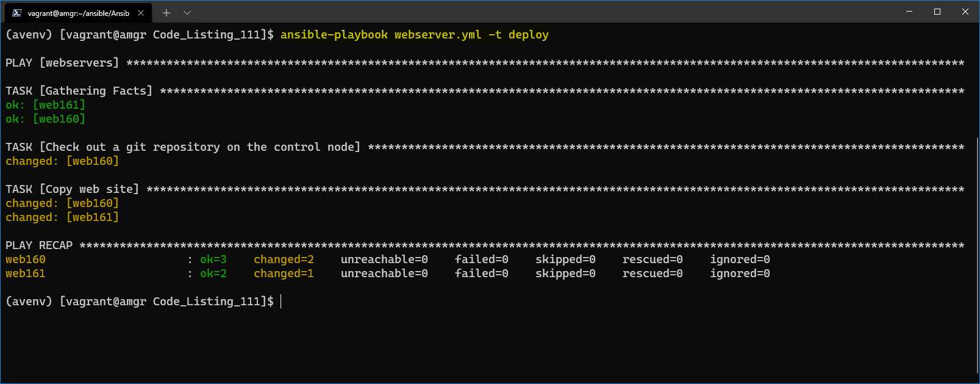This screenshot has width=980, height=384.
Task: Click 'web161' host in play recap
Action: click(x=26, y=274)
